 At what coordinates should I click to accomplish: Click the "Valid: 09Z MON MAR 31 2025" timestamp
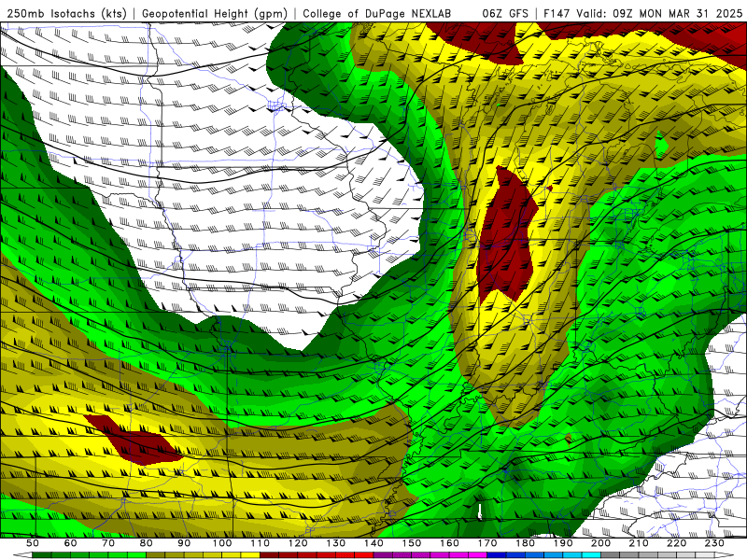(660, 14)
